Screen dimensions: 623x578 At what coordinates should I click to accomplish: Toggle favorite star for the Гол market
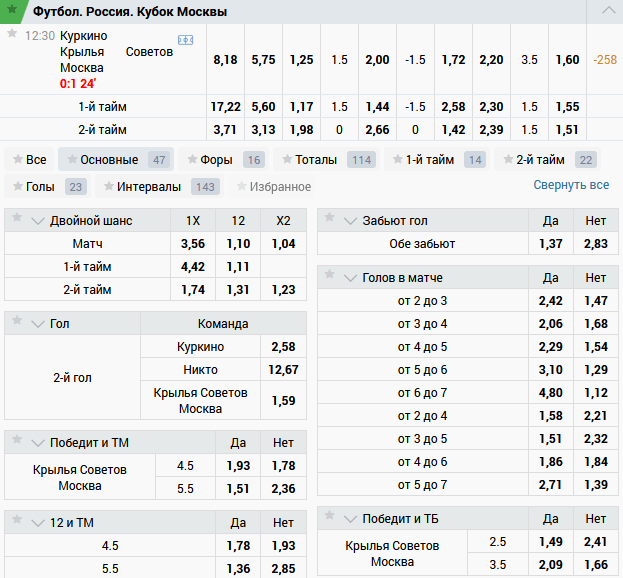[18, 324]
